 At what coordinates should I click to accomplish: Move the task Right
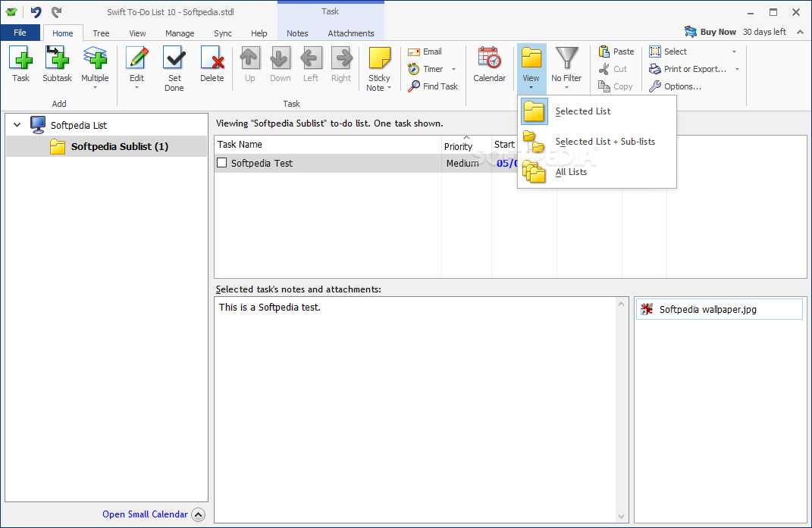[341, 64]
